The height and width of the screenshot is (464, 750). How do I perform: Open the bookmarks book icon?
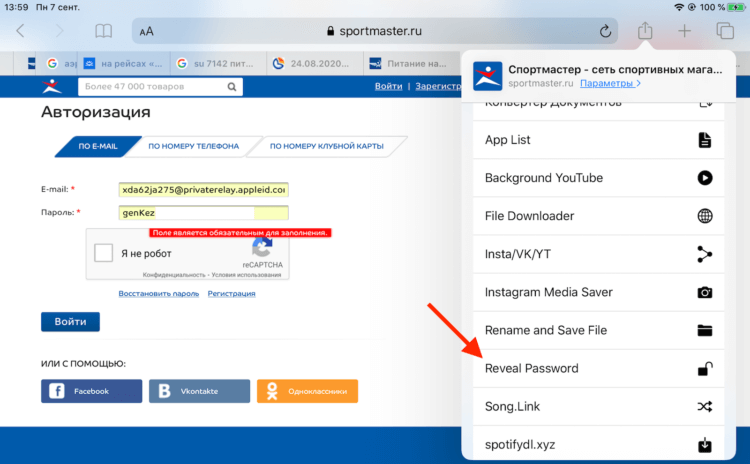[103, 31]
